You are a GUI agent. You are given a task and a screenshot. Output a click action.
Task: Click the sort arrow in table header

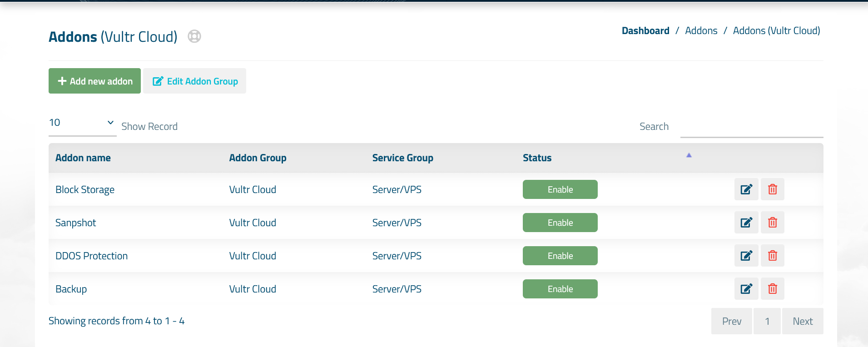coord(689,155)
